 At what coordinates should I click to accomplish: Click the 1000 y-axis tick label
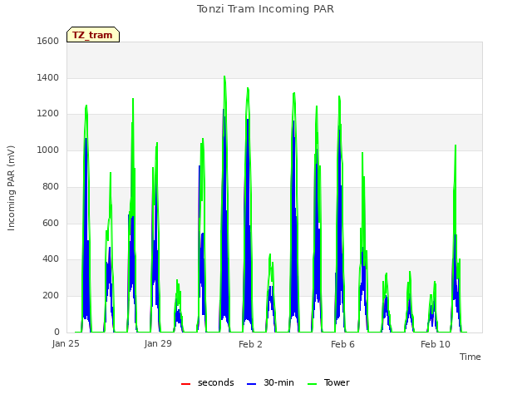pos(48,150)
